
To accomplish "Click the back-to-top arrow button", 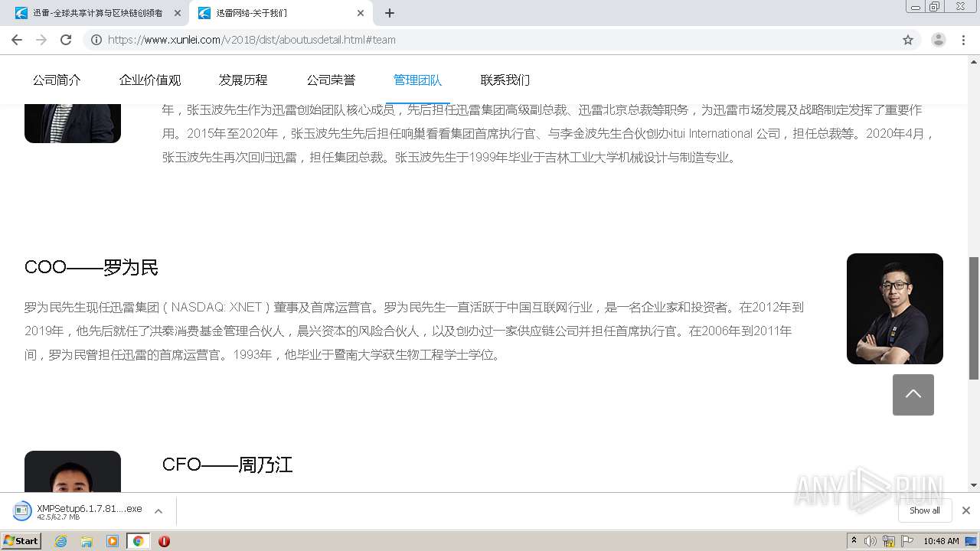I will pos(913,395).
